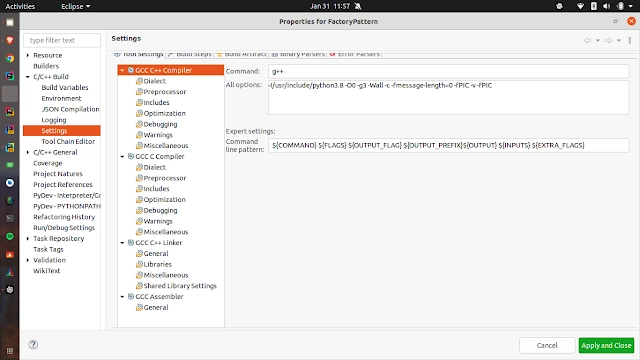Image resolution: width=640 pixels, height=360 pixels.
Task: Switch to the Binary Parsers tab
Action: click(298, 54)
